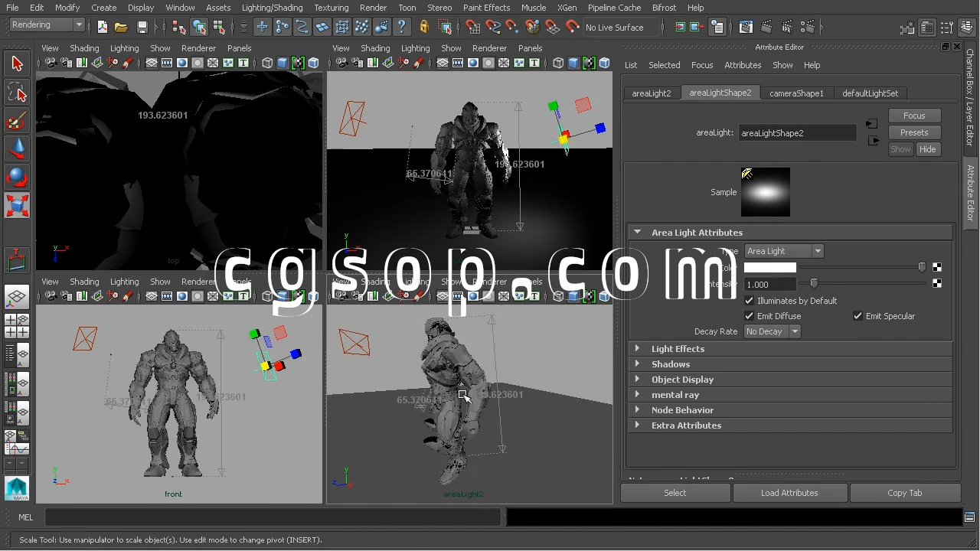Expand the mental ray section

[637, 395]
